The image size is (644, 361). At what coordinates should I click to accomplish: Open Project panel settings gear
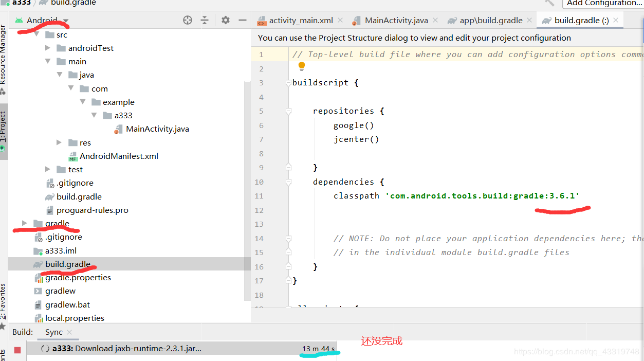226,20
